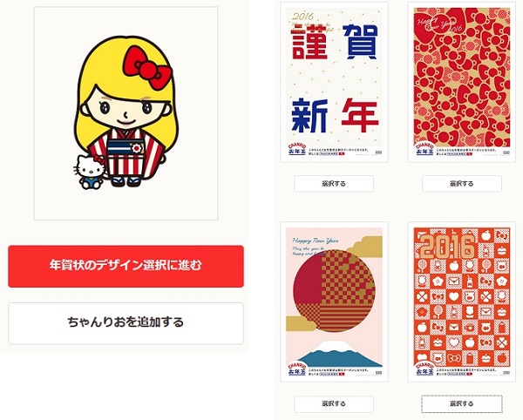Screen dimensions: 523x420
Task: Click 選択する under the 2016 checkered card
Action: [x=462, y=403]
